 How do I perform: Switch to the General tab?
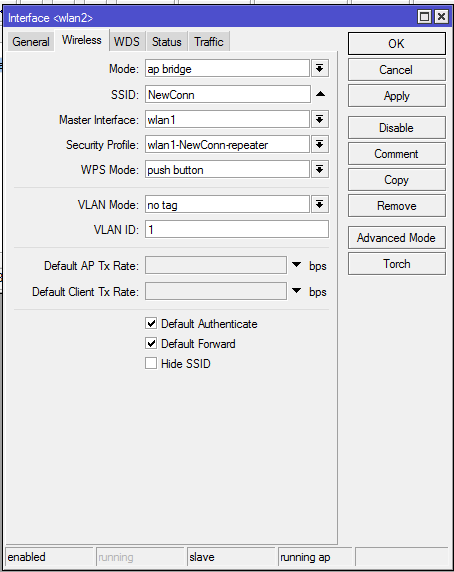click(x=31, y=42)
